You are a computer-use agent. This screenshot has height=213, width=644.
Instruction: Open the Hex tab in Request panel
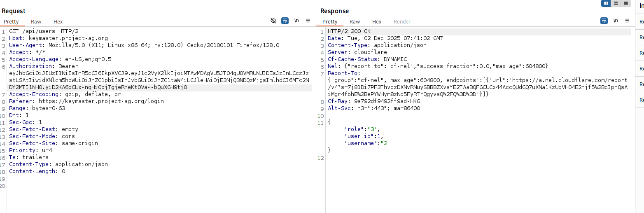[x=58, y=21]
